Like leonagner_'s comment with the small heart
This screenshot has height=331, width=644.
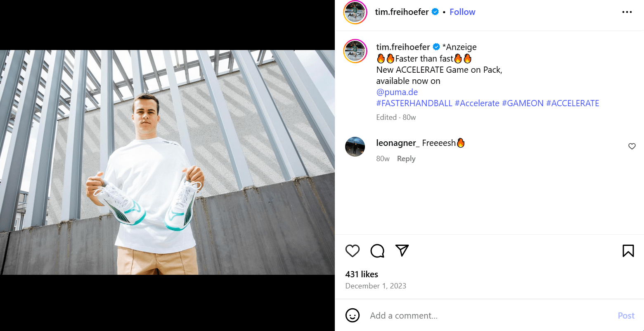(x=632, y=146)
